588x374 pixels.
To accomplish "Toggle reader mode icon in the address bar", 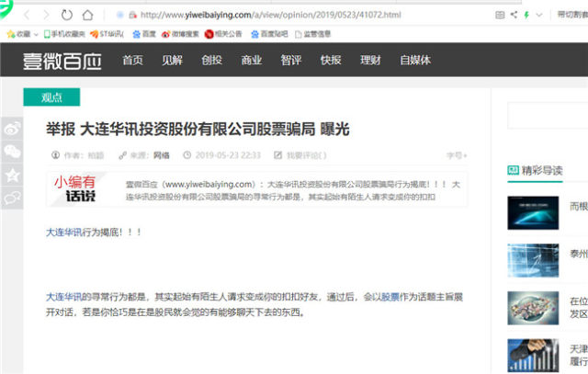I will pos(500,15).
